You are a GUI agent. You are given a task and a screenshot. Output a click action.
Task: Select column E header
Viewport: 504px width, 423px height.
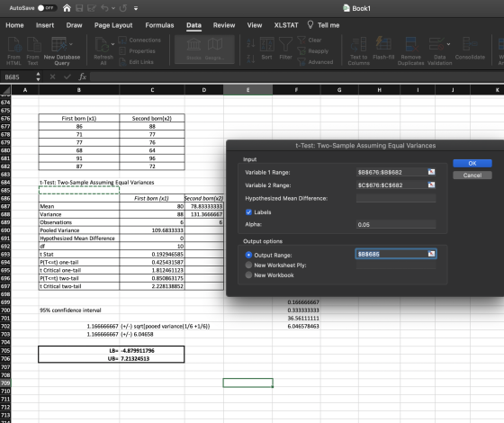(x=247, y=90)
